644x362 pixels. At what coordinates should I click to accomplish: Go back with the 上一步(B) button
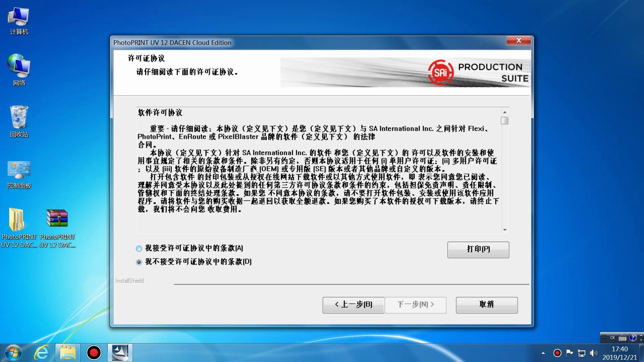click(353, 305)
